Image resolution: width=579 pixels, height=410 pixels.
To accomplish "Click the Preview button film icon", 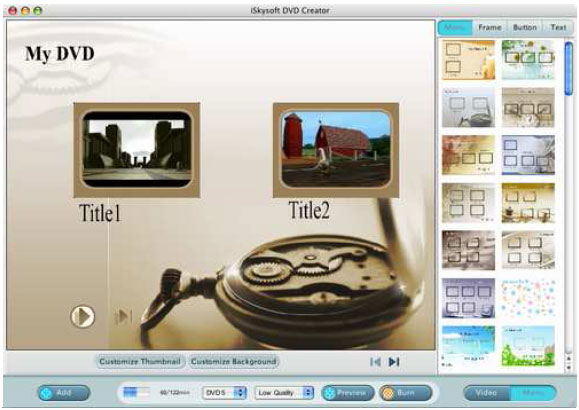I will pyautogui.click(x=328, y=393).
